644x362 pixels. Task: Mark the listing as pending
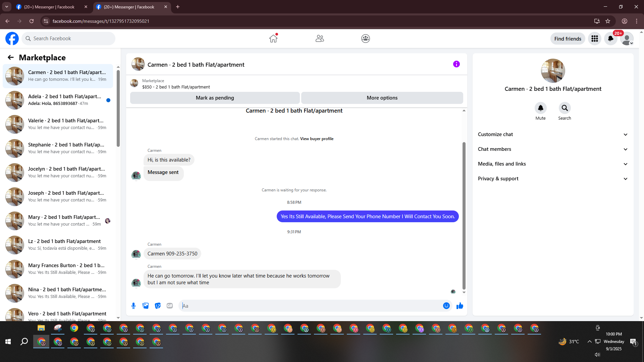[x=215, y=98]
